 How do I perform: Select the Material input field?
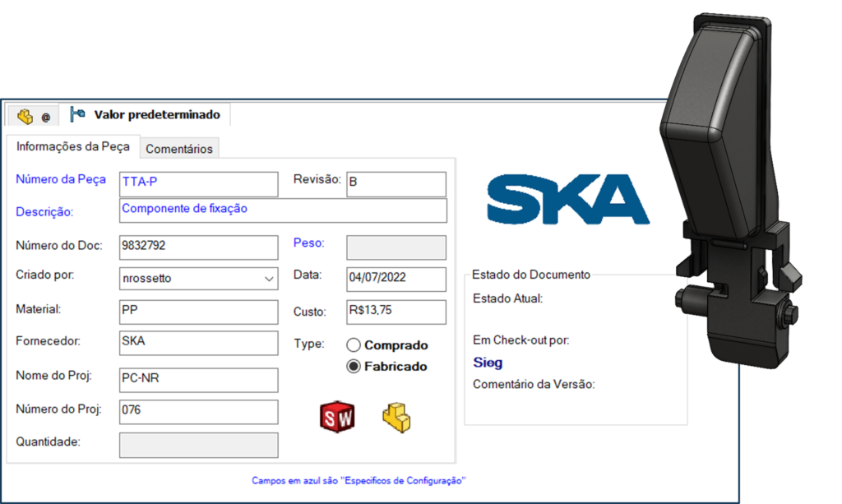tap(198, 312)
